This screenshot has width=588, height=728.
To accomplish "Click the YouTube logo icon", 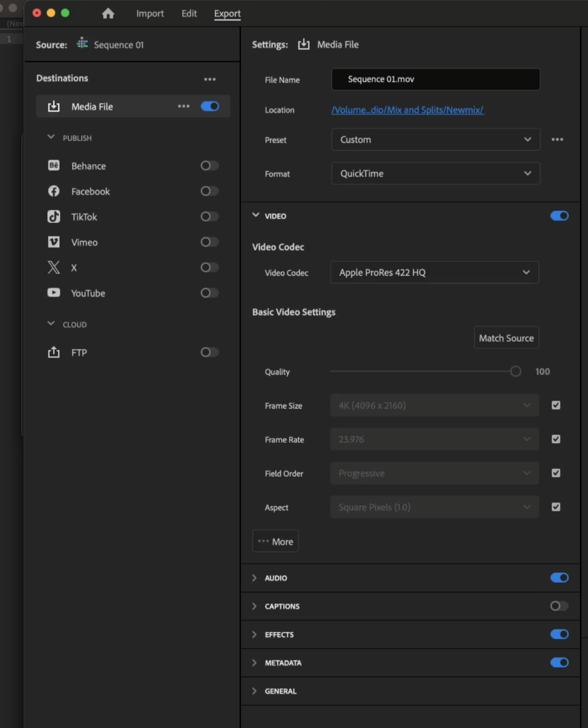I will [54, 293].
